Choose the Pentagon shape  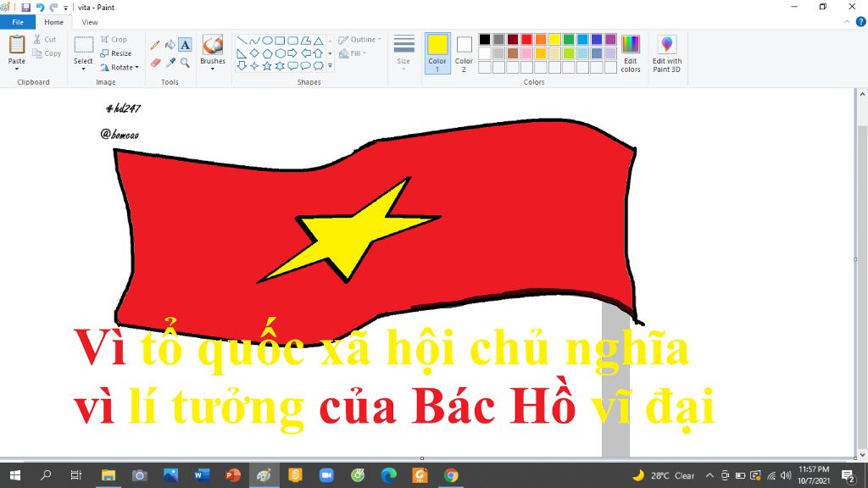(267, 53)
